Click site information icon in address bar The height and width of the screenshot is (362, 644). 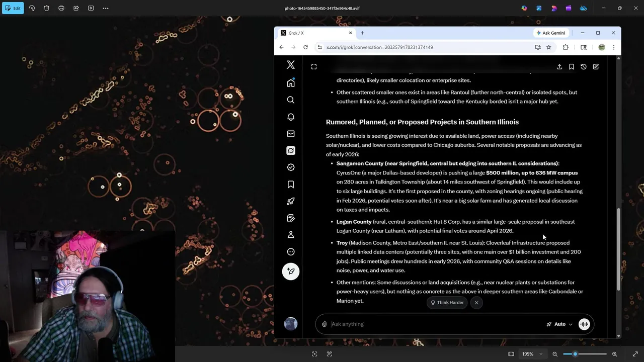[319, 47]
